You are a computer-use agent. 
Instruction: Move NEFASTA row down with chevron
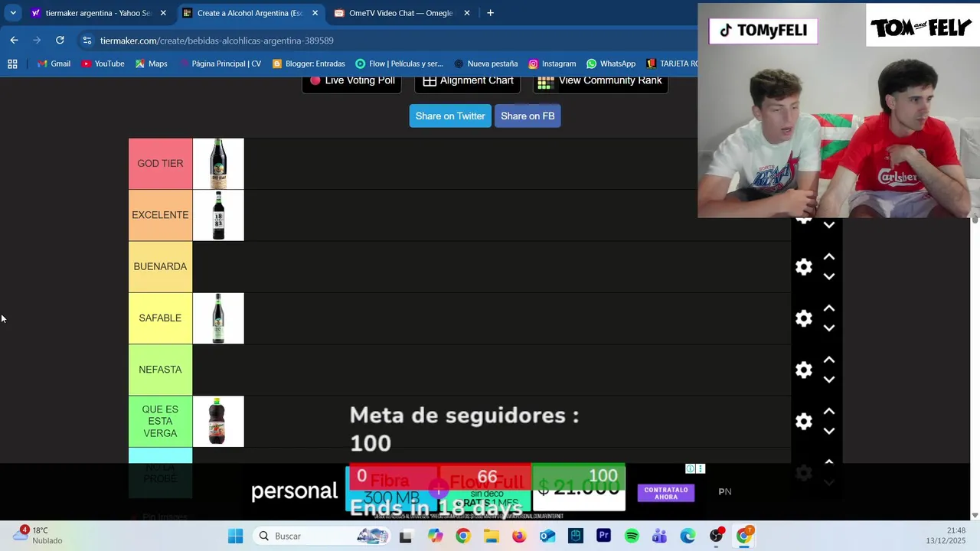pyautogui.click(x=829, y=380)
